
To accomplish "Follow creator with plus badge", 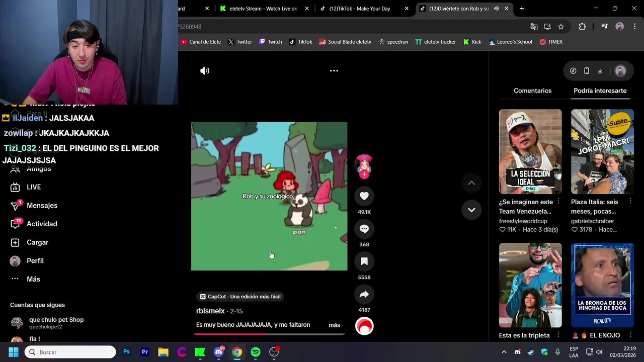I will tap(364, 174).
